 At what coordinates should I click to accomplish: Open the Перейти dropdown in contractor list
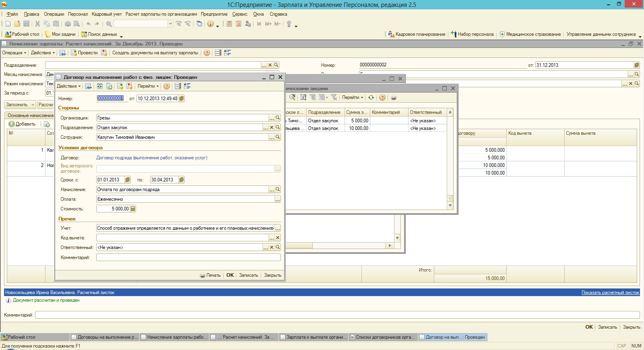[352, 97]
